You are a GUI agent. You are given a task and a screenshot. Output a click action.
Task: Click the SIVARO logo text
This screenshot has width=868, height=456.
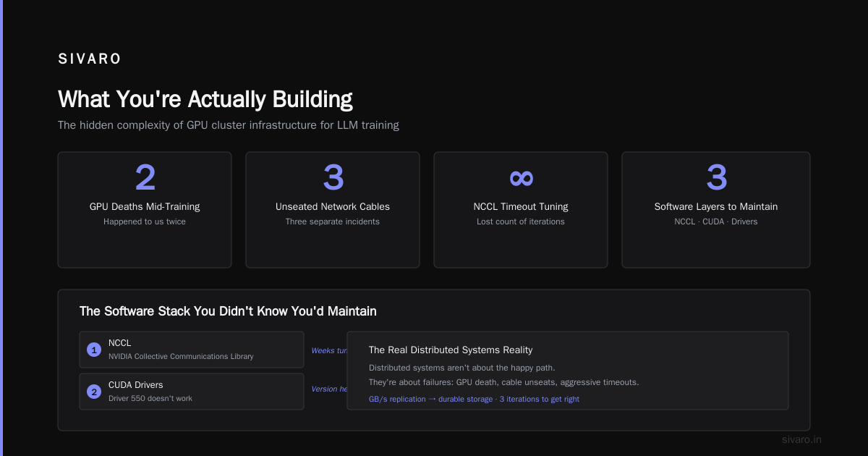(x=90, y=59)
